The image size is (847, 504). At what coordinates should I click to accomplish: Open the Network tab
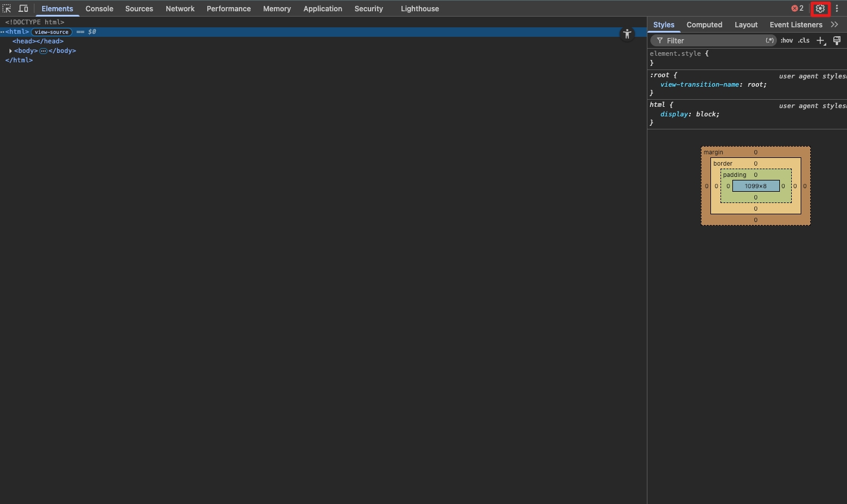click(180, 8)
